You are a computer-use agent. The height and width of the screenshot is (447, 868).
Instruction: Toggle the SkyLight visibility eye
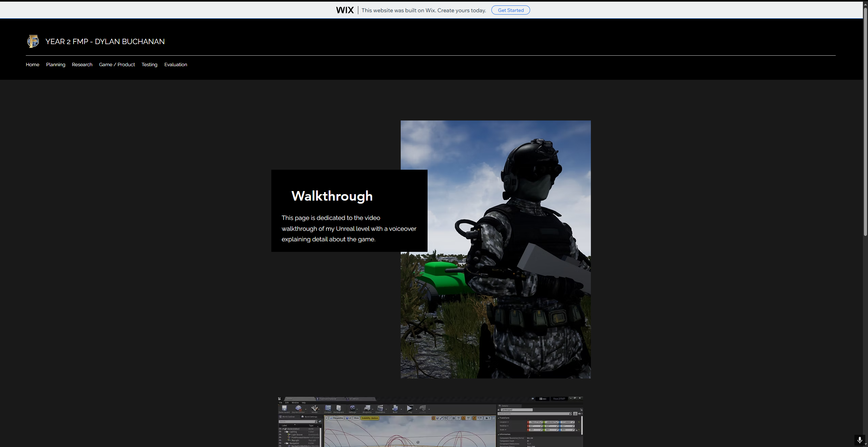coord(280,441)
